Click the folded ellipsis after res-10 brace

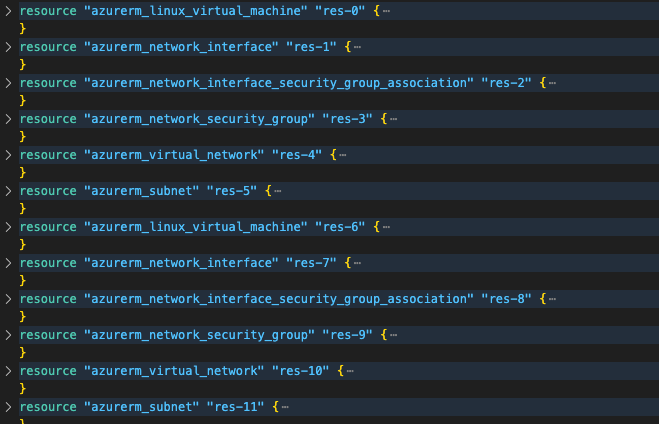click(350, 371)
